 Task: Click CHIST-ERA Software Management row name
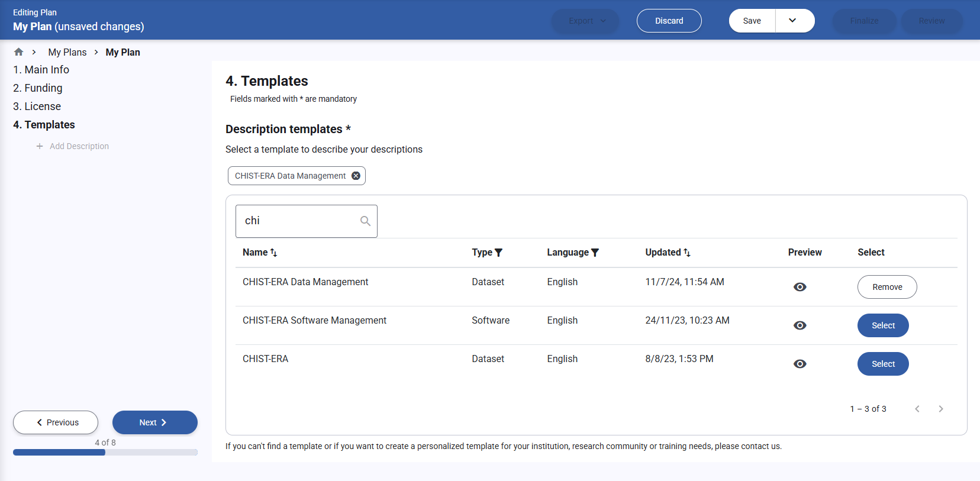point(314,321)
